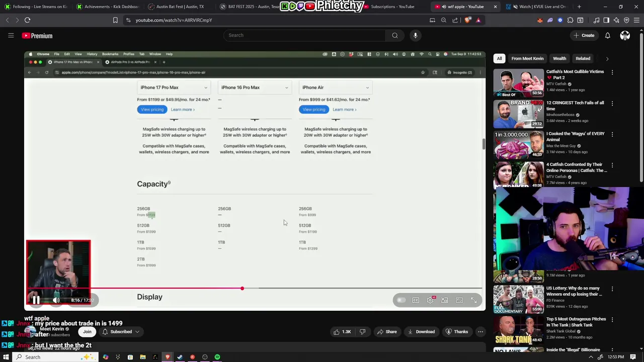Open the browser main menu
644x362 pixels.
click(636, 20)
